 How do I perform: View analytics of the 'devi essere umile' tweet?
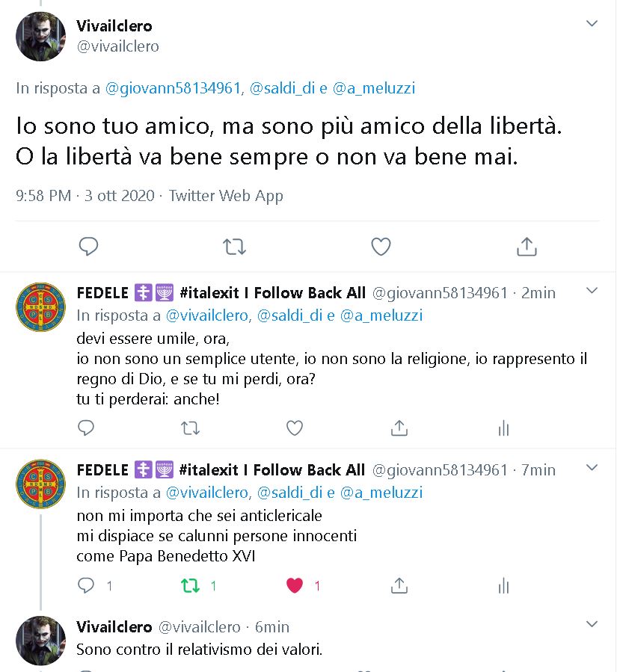point(504,428)
